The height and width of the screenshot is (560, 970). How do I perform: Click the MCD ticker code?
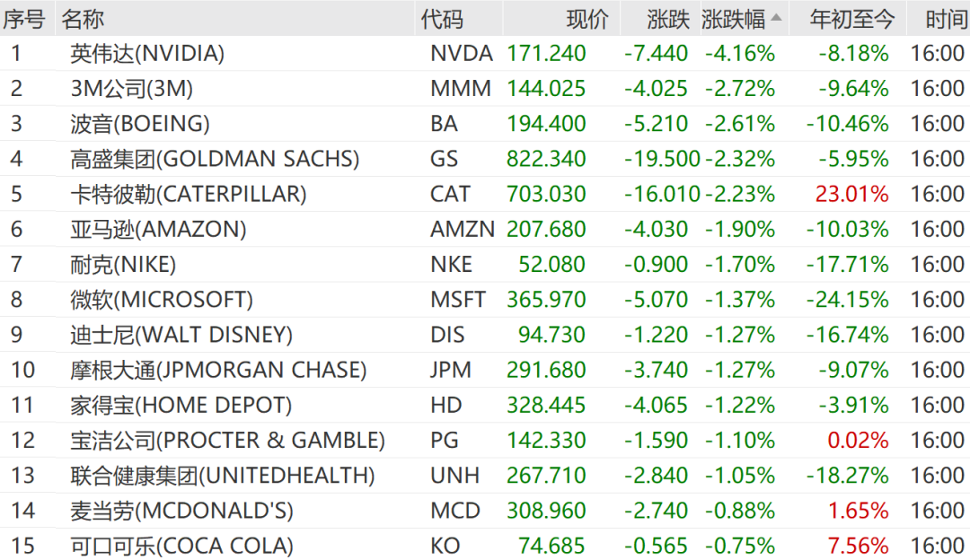point(455,511)
